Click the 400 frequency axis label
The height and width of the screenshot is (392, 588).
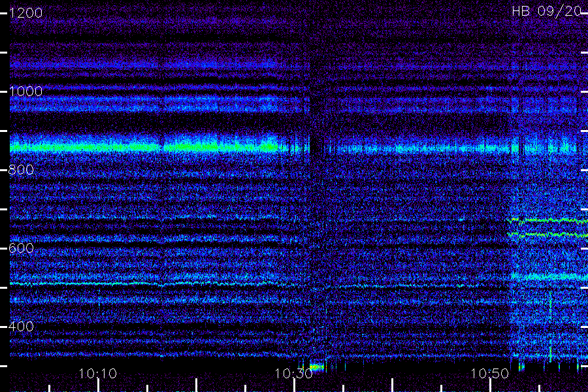tap(21, 327)
